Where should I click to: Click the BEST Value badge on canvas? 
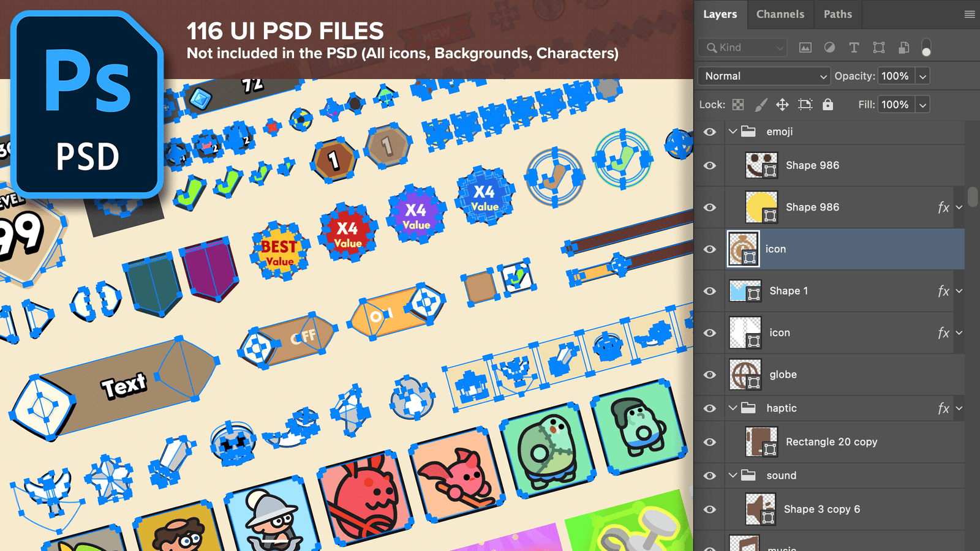279,252
